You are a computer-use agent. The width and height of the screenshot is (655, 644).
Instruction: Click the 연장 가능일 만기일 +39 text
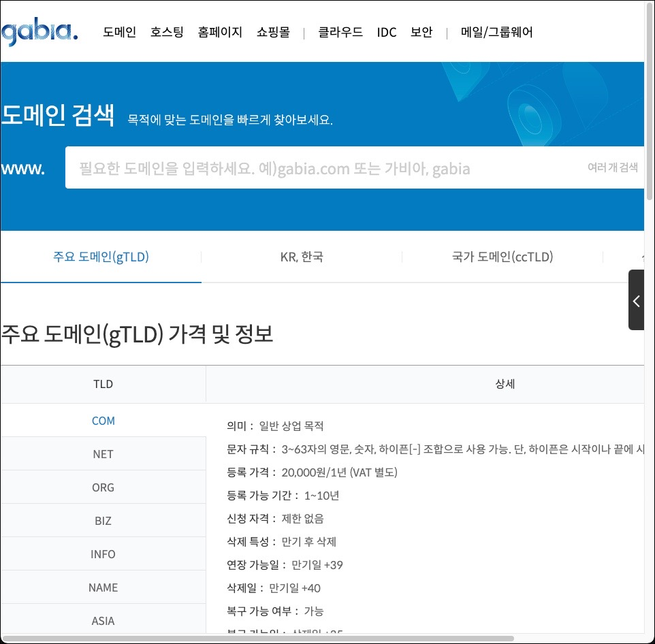285,564
